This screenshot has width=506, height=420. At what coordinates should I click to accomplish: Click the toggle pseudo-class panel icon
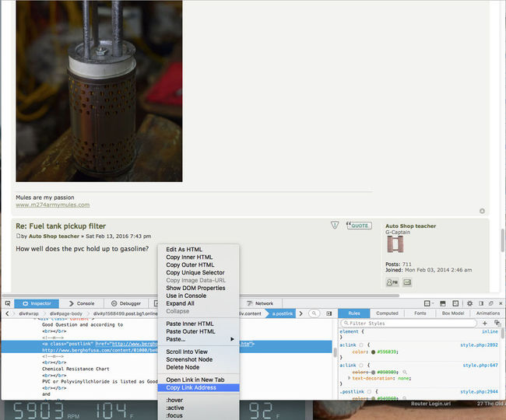497,323
